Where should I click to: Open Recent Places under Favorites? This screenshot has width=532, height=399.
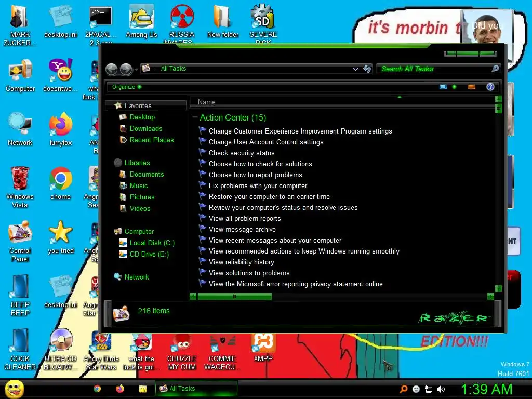pyautogui.click(x=151, y=140)
